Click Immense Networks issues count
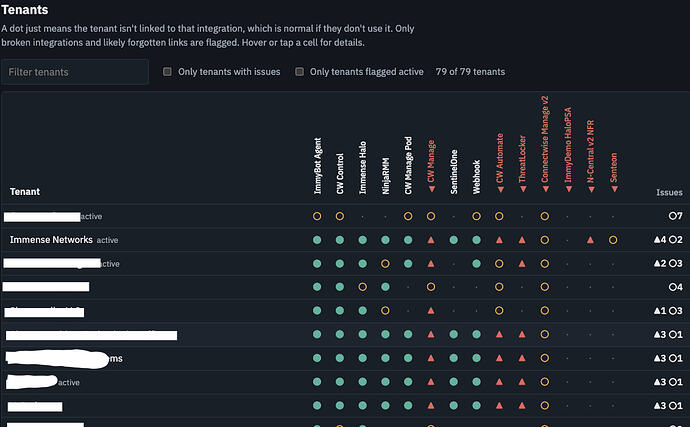 [x=668, y=240]
